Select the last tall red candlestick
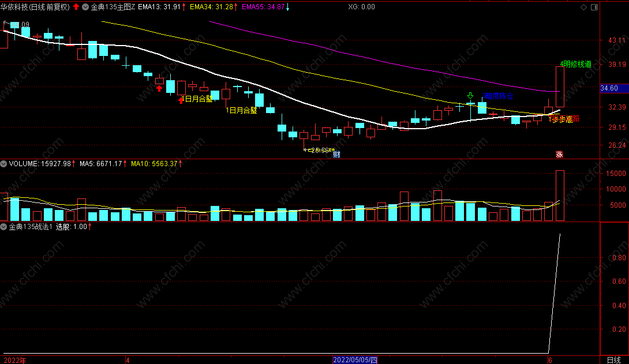 click(560, 87)
